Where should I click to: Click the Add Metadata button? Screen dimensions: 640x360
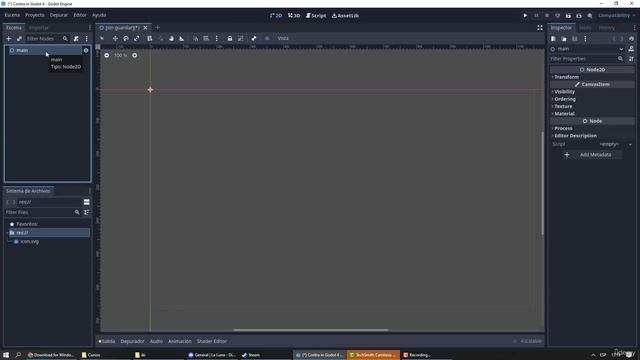click(591, 155)
